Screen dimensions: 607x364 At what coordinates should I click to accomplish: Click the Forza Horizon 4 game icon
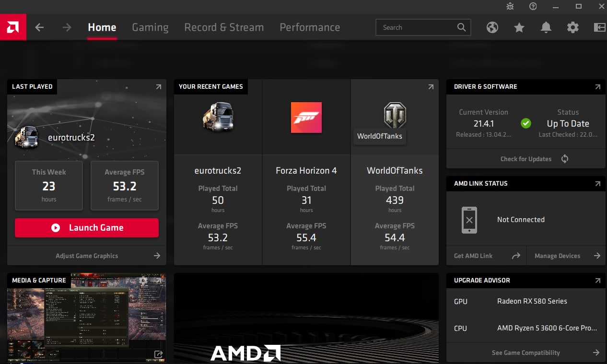pyautogui.click(x=306, y=117)
